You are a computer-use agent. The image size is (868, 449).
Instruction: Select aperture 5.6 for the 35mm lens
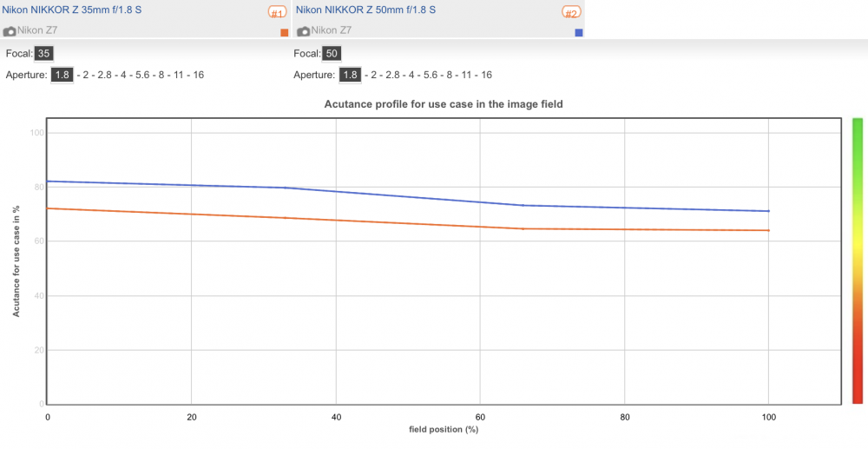[x=143, y=75]
